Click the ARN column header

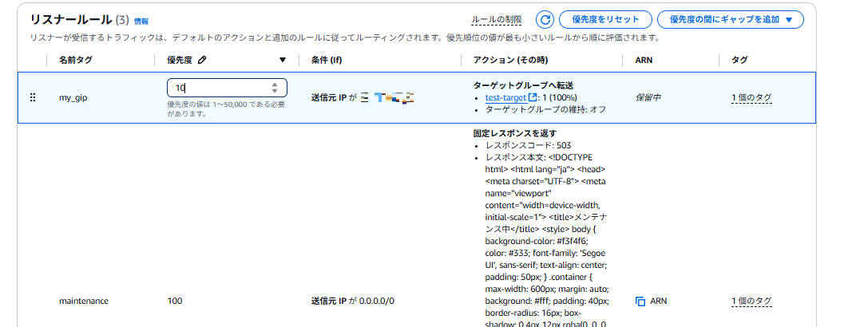(x=644, y=61)
